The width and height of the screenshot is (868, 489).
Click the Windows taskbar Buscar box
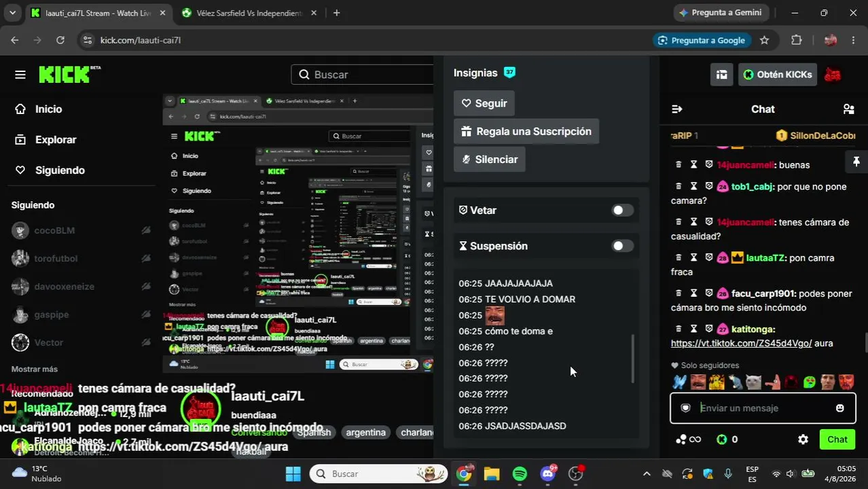(x=378, y=473)
